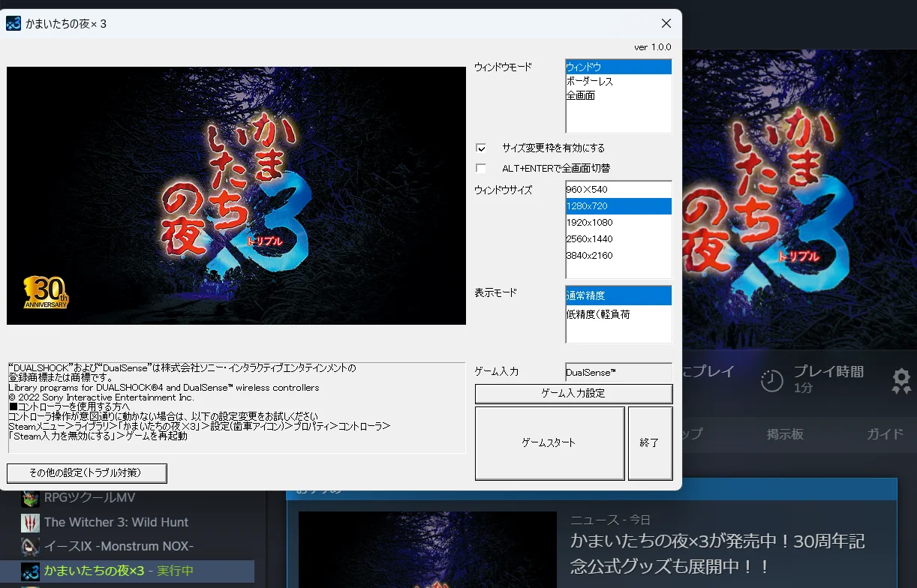The height and width of the screenshot is (588, 917).
Task: Click the game logo banner in the launcher
Action: coord(236,196)
